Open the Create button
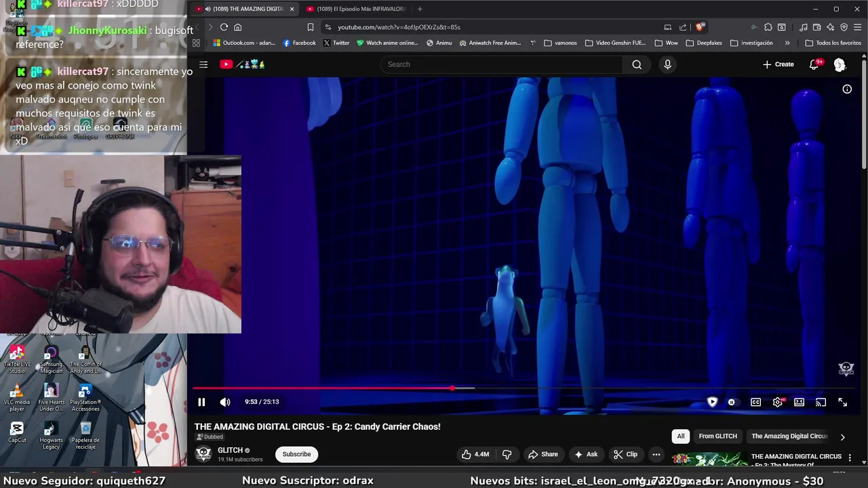This screenshot has width=868, height=488. click(778, 64)
